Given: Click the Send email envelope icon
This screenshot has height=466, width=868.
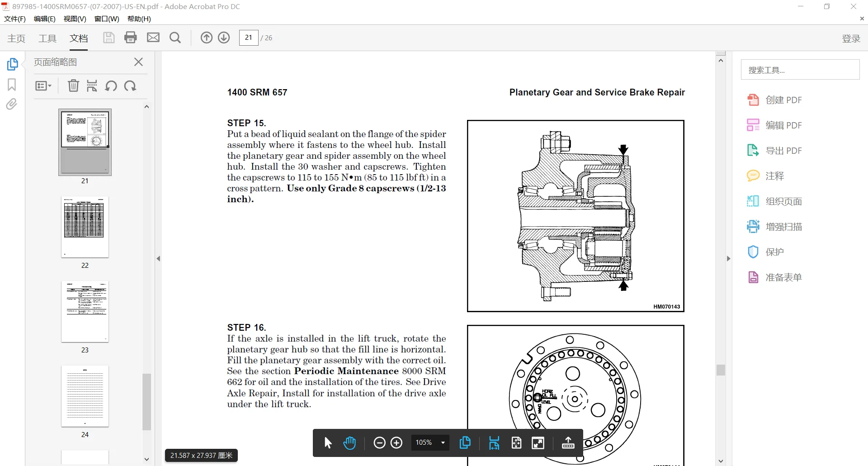Looking at the screenshot, I should tap(153, 38).
